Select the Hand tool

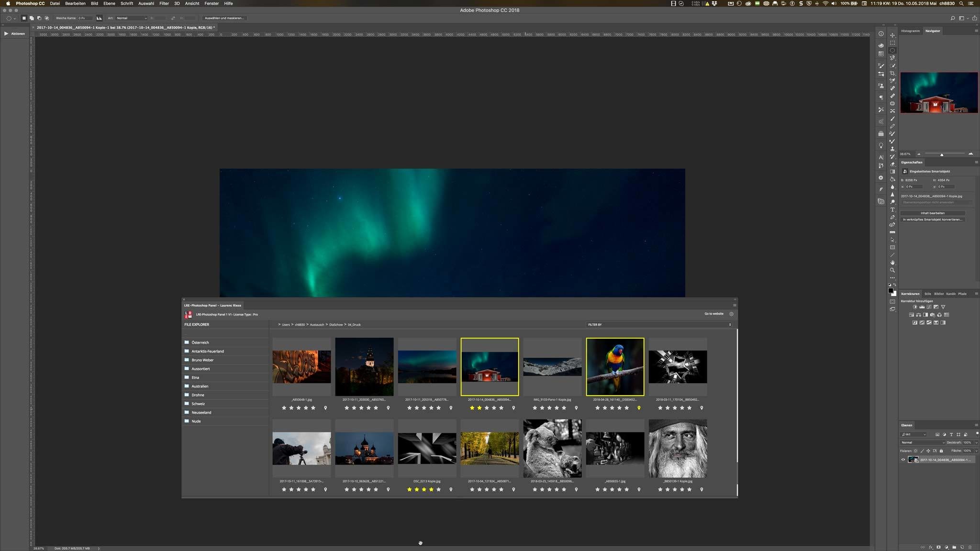point(892,262)
